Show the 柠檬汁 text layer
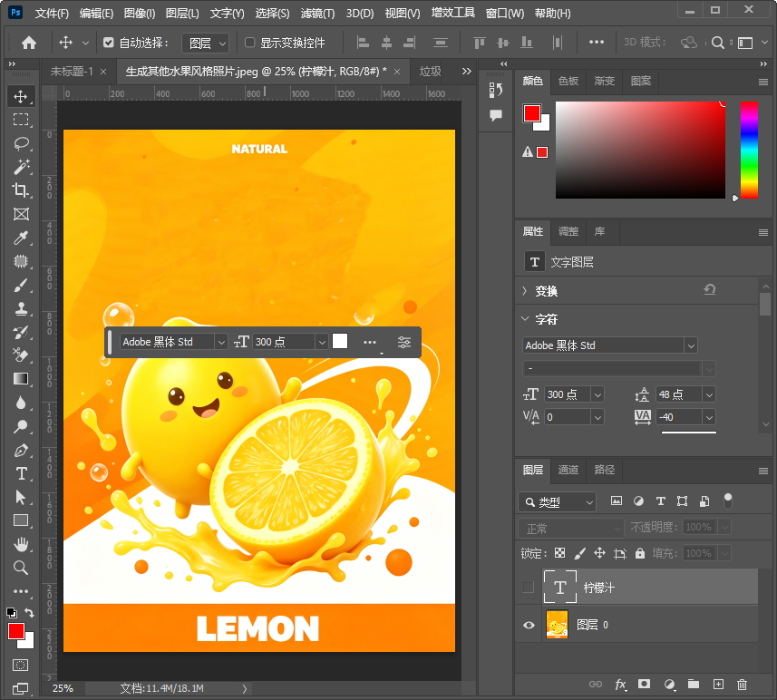The height and width of the screenshot is (700, 777). click(529, 588)
